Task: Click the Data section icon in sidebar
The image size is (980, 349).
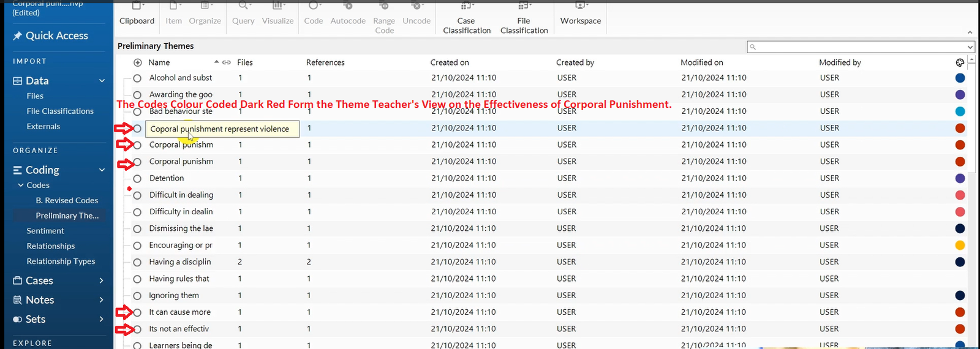Action: coord(17,81)
